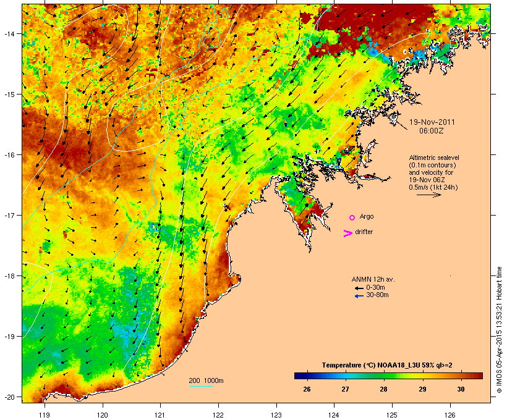Click latitude axis label -14
The width and height of the screenshot is (507, 420).
click(9, 33)
